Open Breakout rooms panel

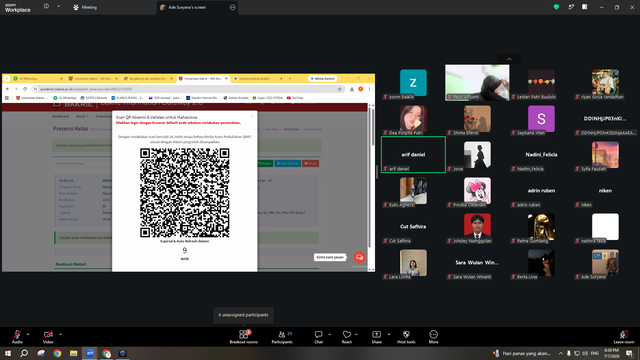(243, 337)
